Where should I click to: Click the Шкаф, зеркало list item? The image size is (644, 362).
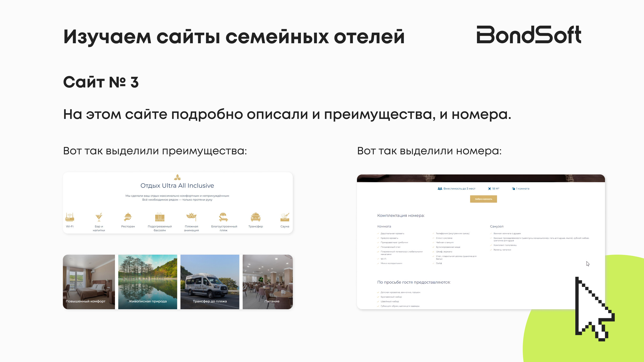point(444,252)
